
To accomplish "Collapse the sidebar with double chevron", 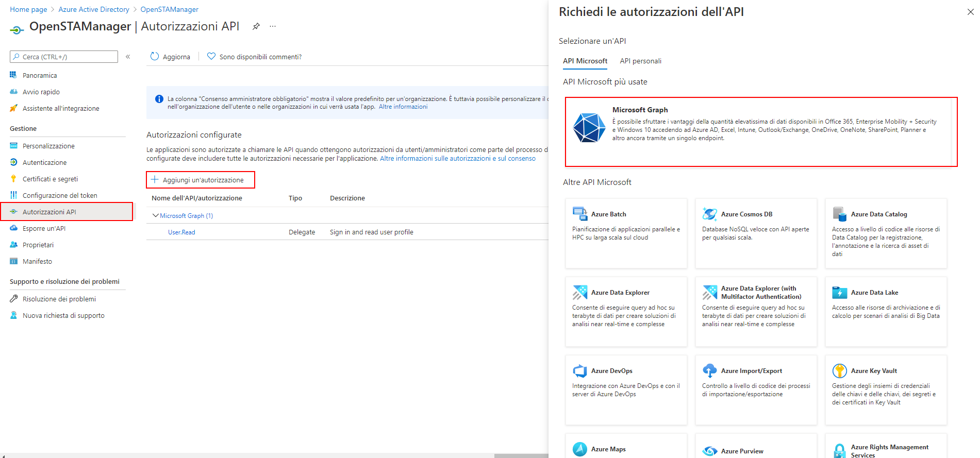I will [128, 57].
